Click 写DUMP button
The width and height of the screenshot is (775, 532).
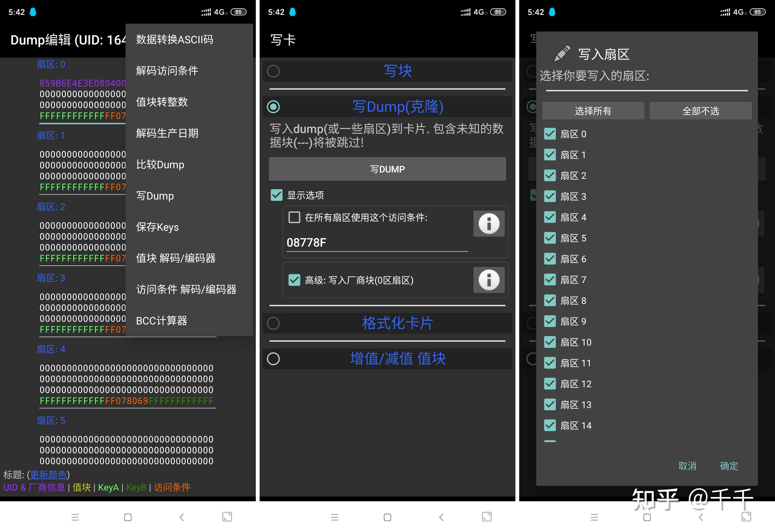tap(387, 170)
